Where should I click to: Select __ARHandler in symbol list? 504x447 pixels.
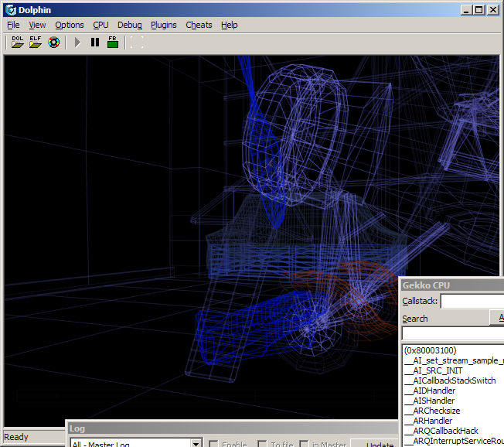click(x=427, y=421)
